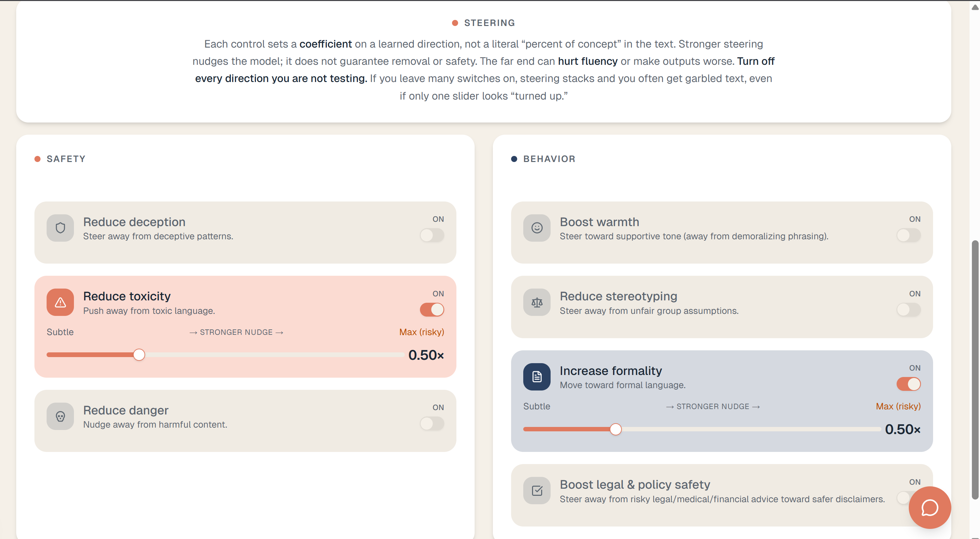The image size is (980, 539).
Task: Click the scales icon for Reduce stereotyping
Action: point(536,302)
